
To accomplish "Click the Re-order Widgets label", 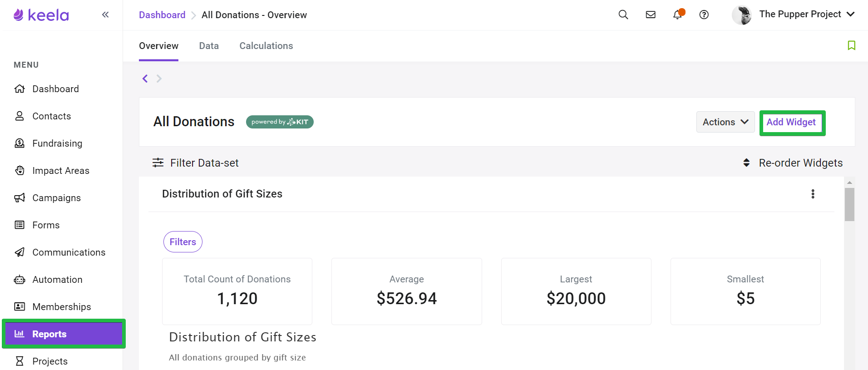I will 801,163.
